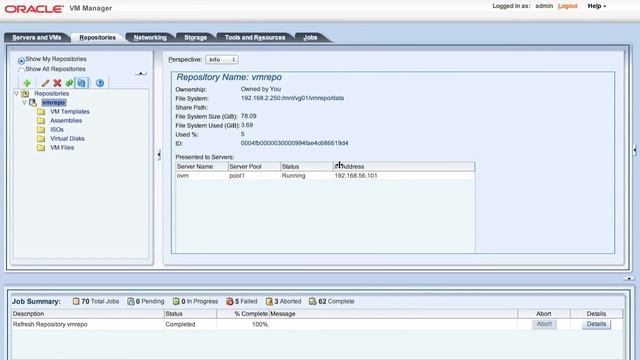Click the green plus Create Repository icon
This screenshot has height=360, width=640.
coord(27,83)
